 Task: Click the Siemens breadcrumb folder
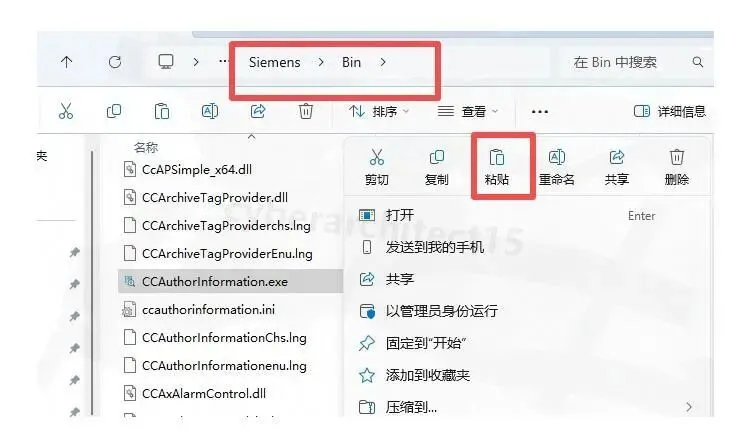pos(274,62)
